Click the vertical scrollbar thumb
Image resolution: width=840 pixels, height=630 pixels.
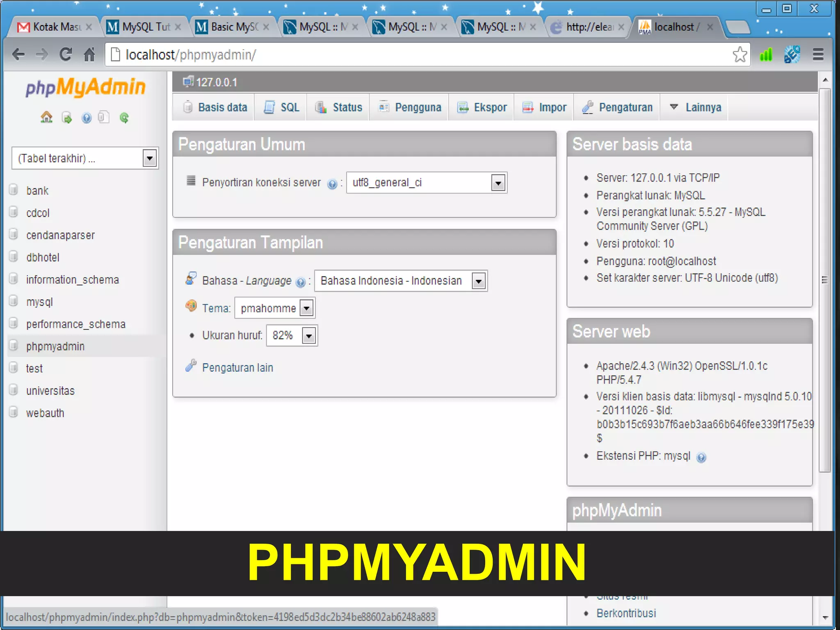825,280
